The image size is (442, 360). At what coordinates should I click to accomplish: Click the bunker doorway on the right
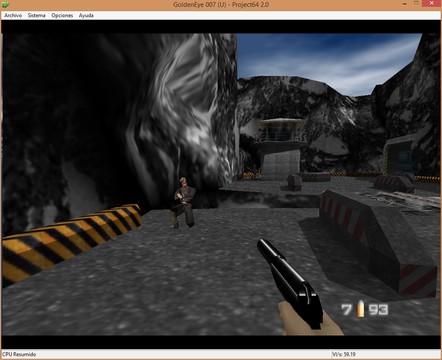pos(403,159)
